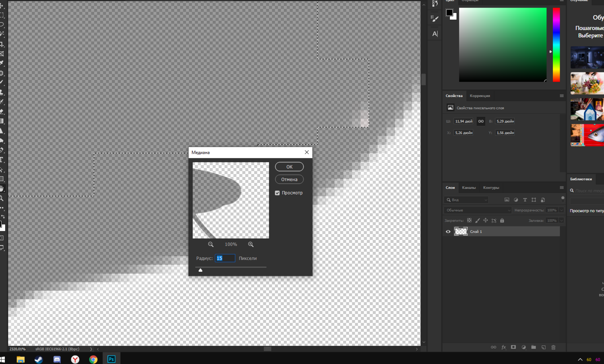The height and width of the screenshot is (364, 604).
Task: Delete the layer with trash icon
Action: click(553, 347)
